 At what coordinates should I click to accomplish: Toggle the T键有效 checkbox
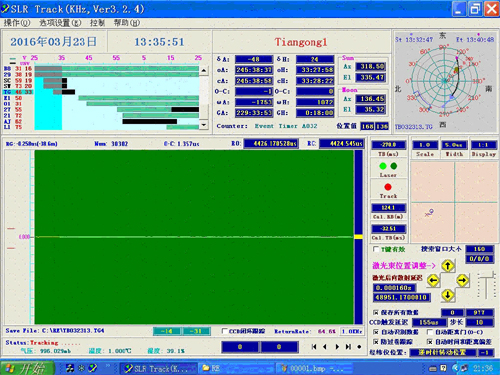(x=376, y=249)
